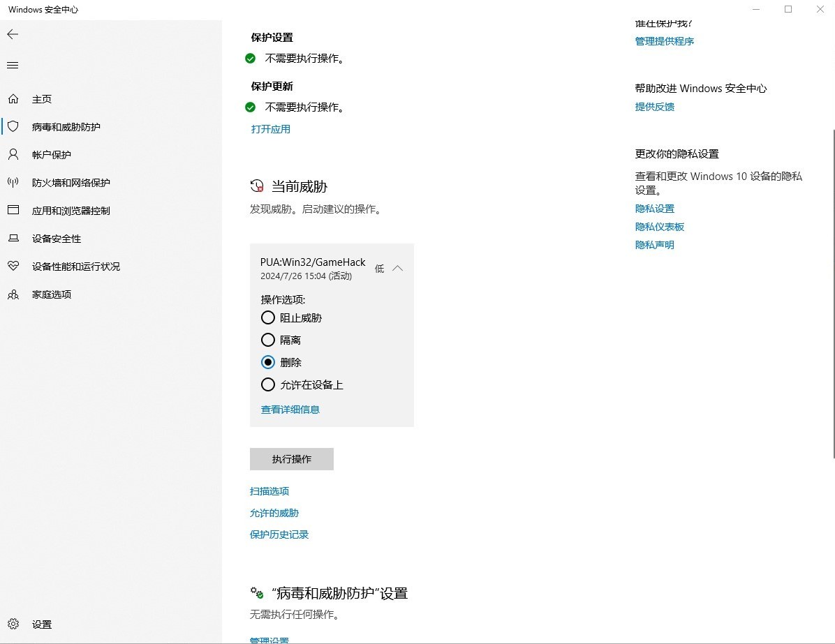The width and height of the screenshot is (835, 644).
Task: Open the hamburger navigation menu
Action: (13, 66)
